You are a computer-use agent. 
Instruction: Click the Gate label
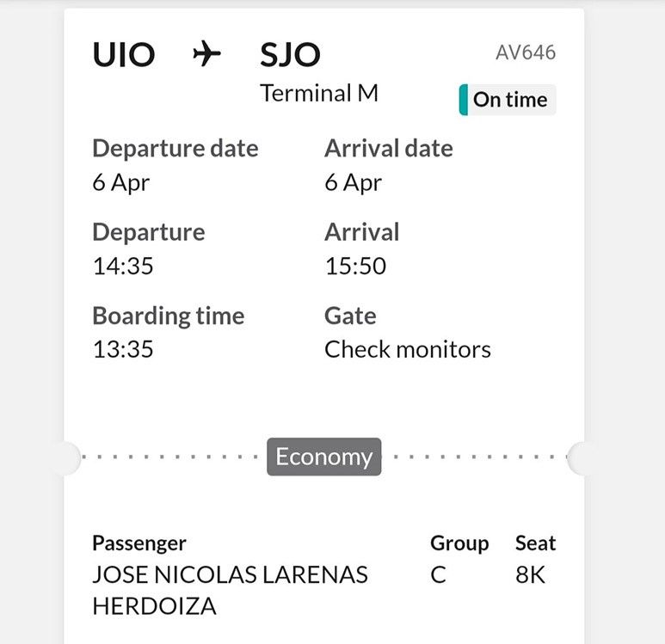coord(350,316)
